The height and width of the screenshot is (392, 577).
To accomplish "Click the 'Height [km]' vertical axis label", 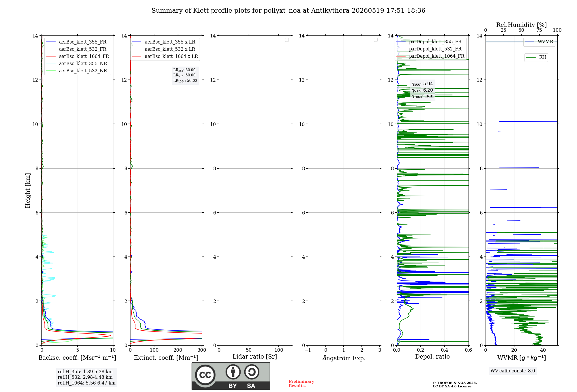I will [28, 191].
